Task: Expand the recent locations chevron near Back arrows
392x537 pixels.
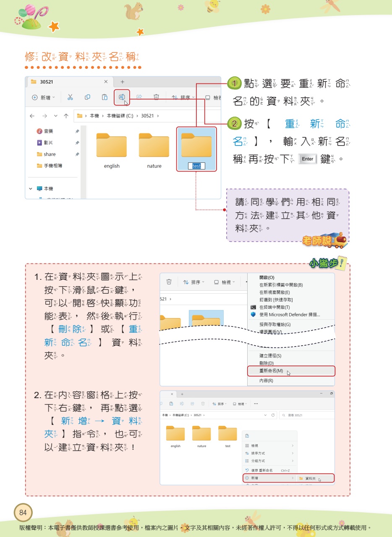Action: pyautogui.click(x=56, y=116)
